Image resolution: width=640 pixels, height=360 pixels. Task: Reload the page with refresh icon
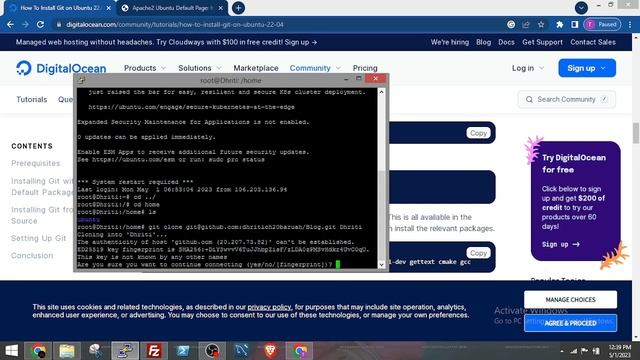point(40,24)
